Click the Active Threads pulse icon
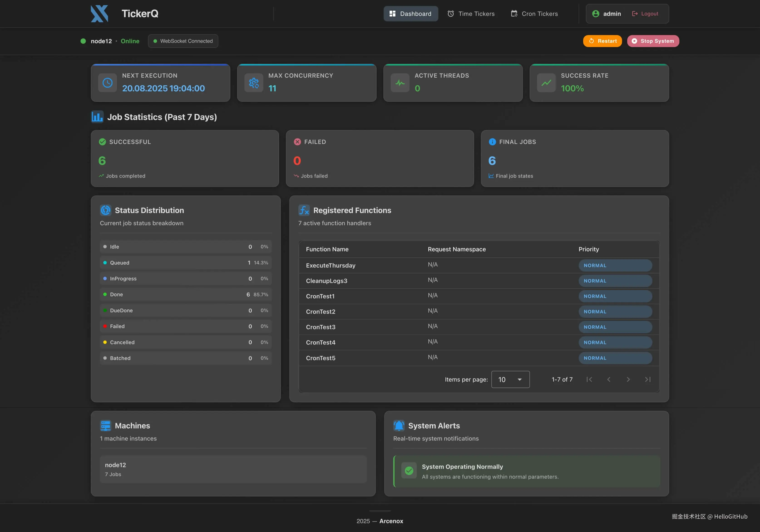 coord(400,83)
